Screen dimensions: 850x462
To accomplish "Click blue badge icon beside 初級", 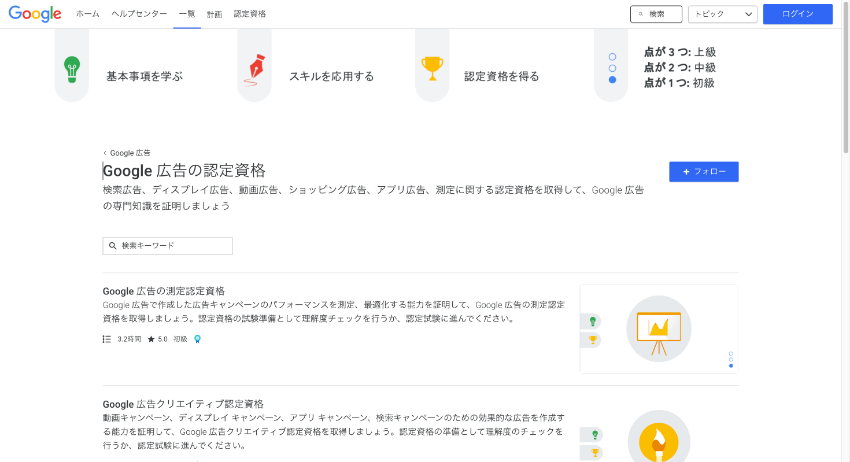I will (197, 339).
